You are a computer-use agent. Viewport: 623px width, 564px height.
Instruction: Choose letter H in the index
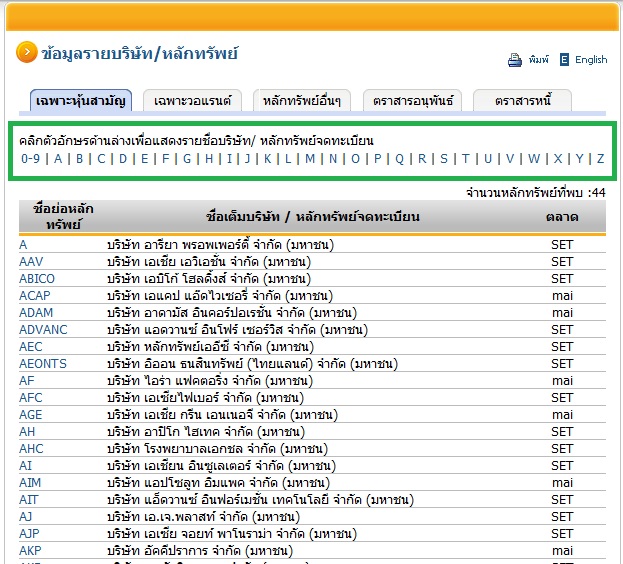click(x=209, y=159)
